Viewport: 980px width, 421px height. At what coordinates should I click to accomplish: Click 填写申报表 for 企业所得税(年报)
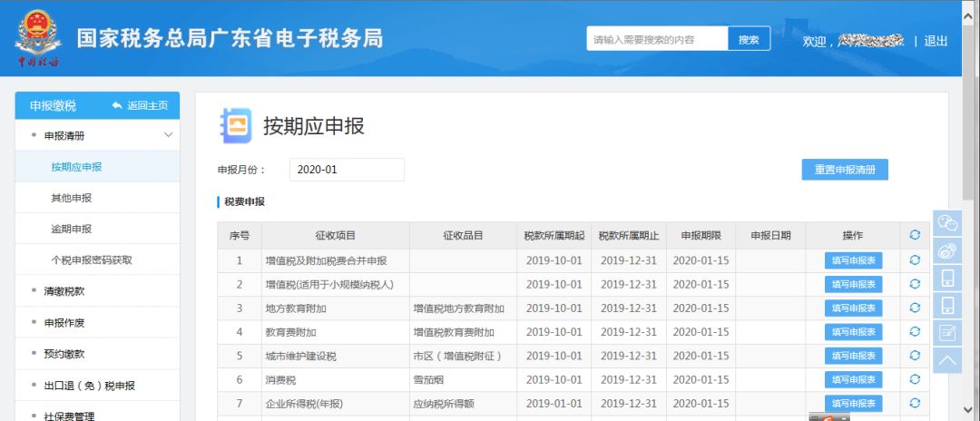pyautogui.click(x=853, y=403)
